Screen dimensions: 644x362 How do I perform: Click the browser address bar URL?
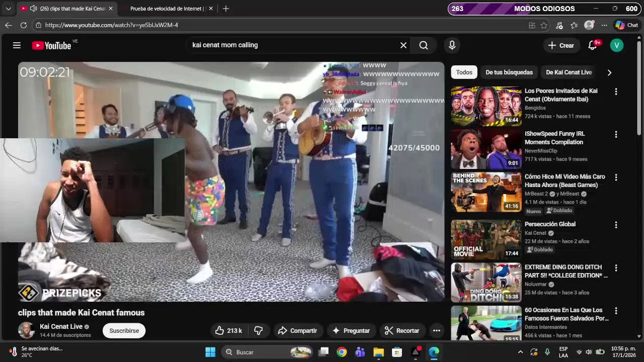(112, 25)
